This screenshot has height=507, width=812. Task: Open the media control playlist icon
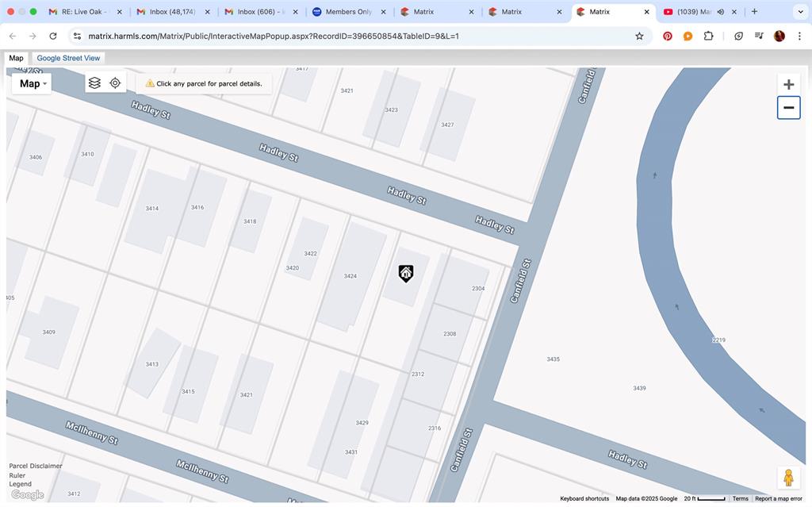point(759,36)
